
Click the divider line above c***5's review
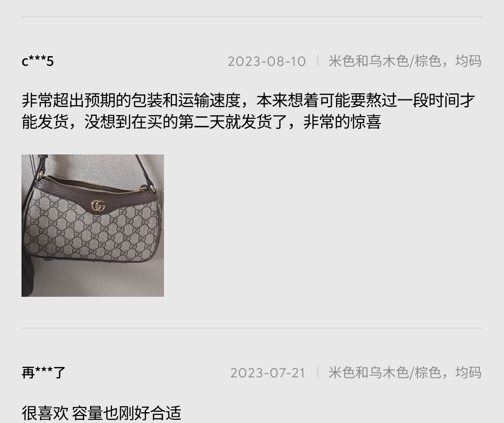pos(252,17)
